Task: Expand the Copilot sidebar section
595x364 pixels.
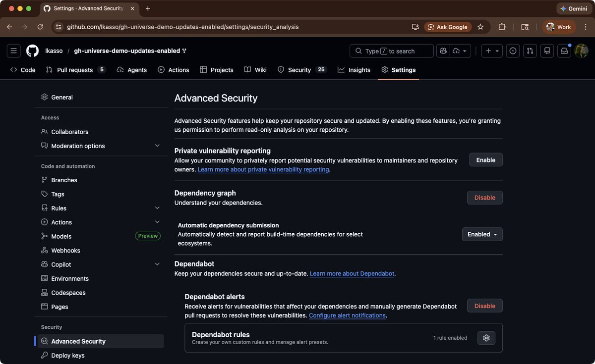Action: coord(101,264)
